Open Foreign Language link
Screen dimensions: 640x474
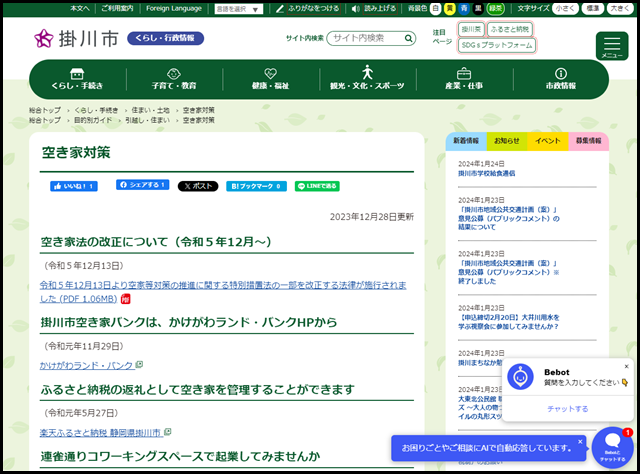point(174,8)
